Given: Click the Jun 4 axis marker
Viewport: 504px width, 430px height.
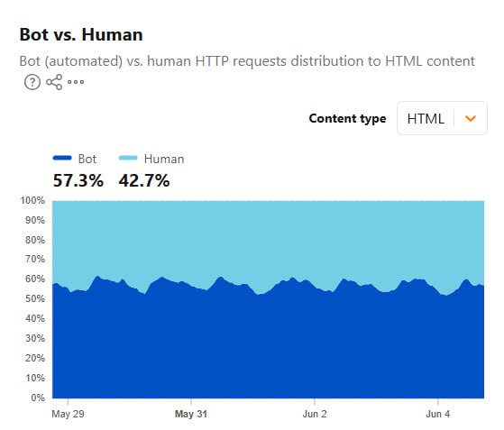Looking at the screenshot, I should [438, 414].
